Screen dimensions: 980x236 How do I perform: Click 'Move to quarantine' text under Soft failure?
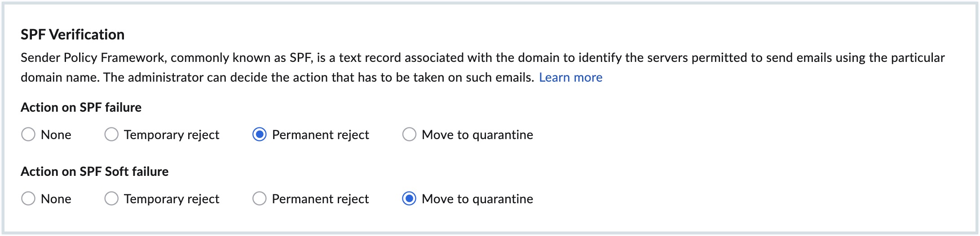pyautogui.click(x=477, y=199)
